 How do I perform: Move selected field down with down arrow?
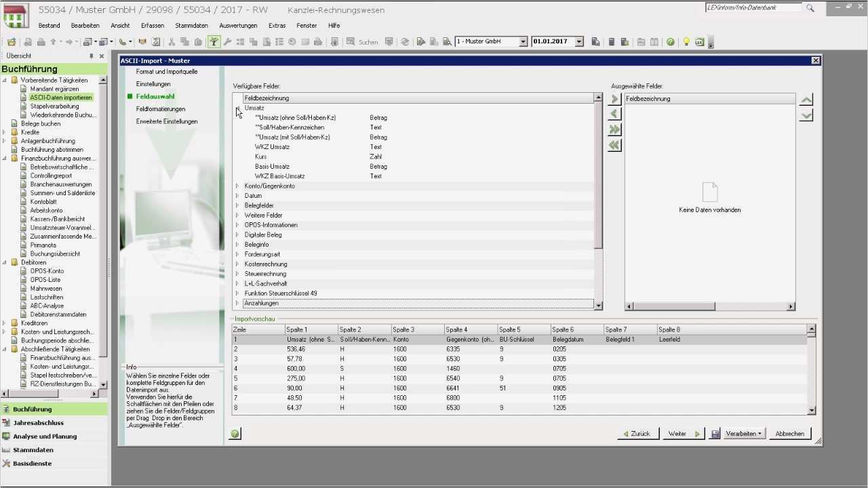pos(806,115)
